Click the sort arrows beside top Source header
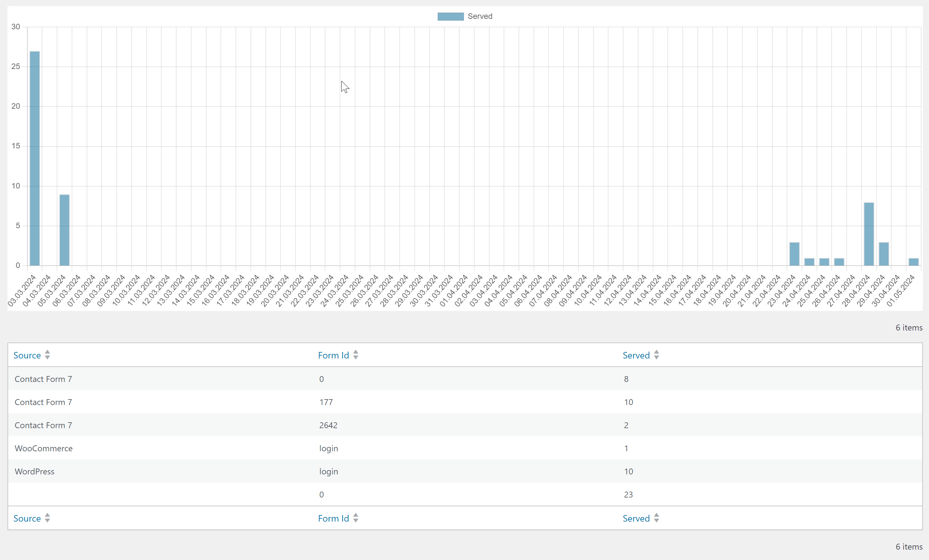 coord(47,355)
